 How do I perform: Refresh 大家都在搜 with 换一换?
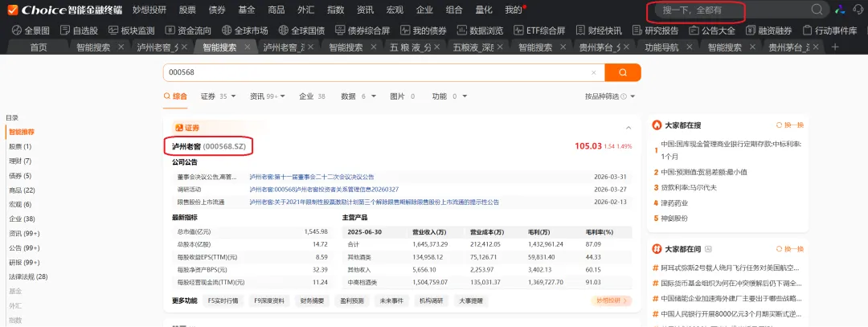pos(790,125)
